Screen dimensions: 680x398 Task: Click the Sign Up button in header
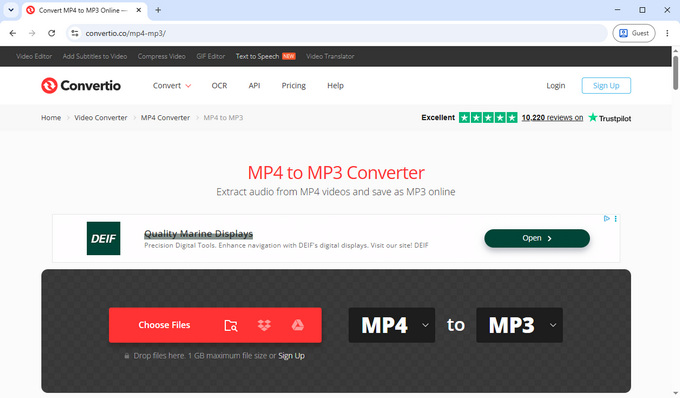[x=606, y=85]
